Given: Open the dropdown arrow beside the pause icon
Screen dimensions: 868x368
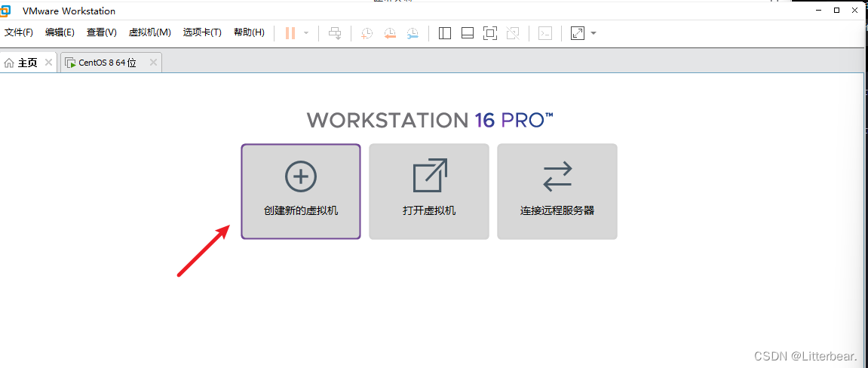Looking at the screenshot, I should coord(306,33).
